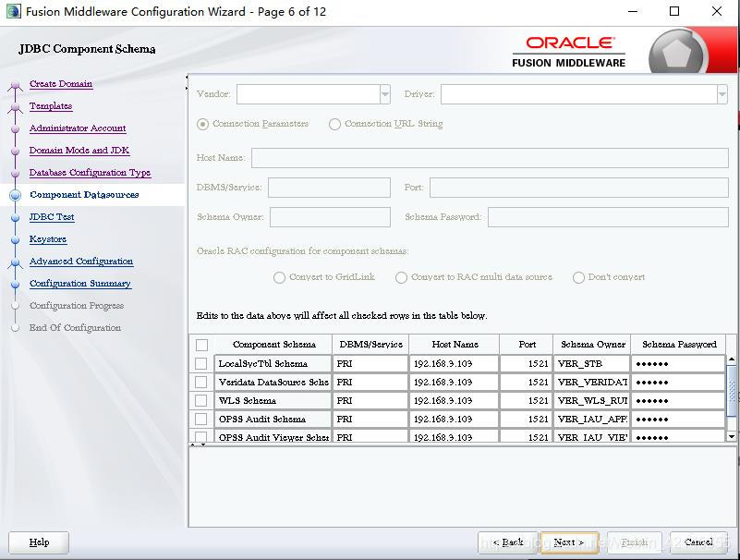Click the Help button
Image resolution: width=740 pixels, height=560 pixels.
click(39, 542)
